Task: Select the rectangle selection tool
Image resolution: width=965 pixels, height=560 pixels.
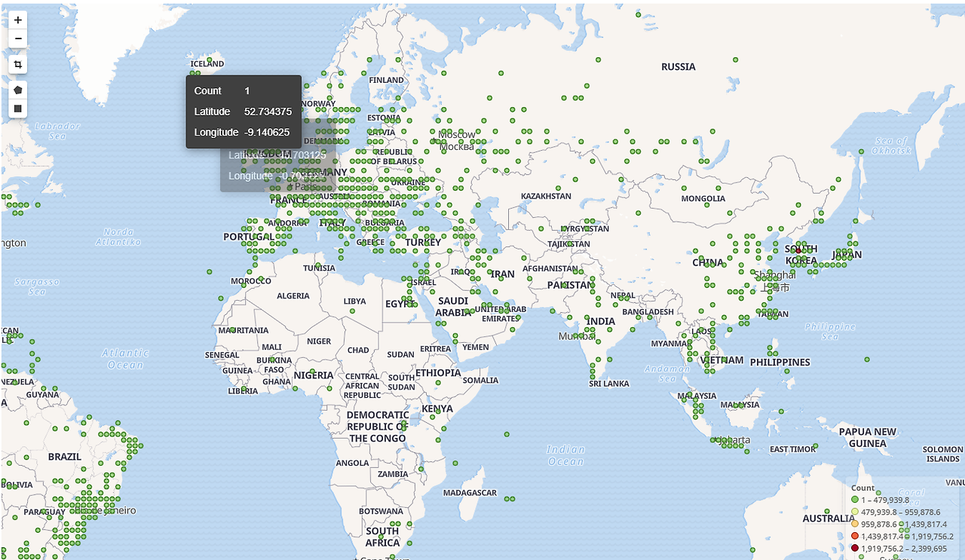Action: point(17,108)
